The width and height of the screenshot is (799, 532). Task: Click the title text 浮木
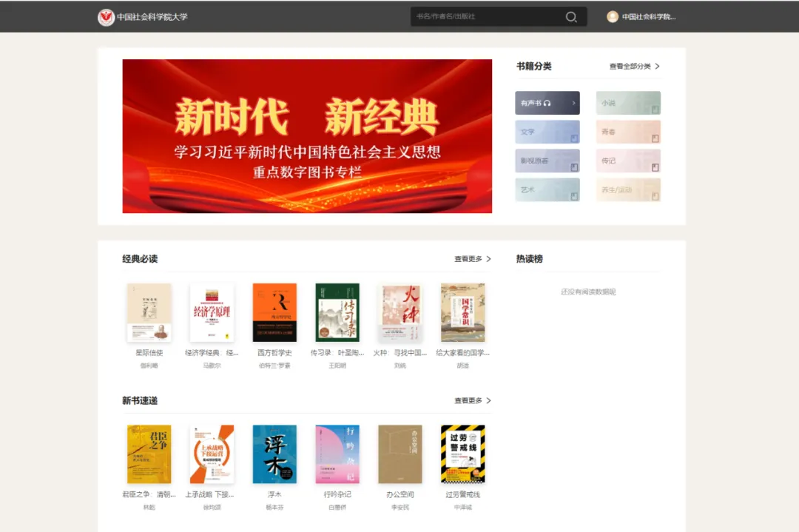click(274, 494)
